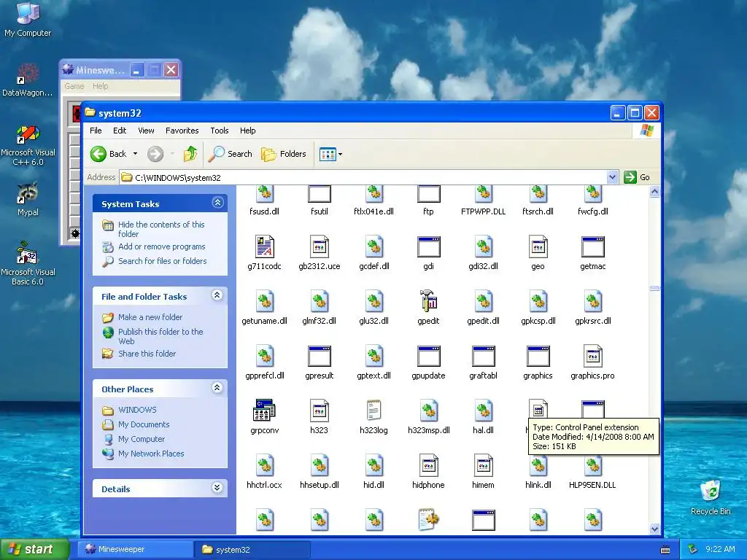Select the gb2312.uce file icon

320,246
